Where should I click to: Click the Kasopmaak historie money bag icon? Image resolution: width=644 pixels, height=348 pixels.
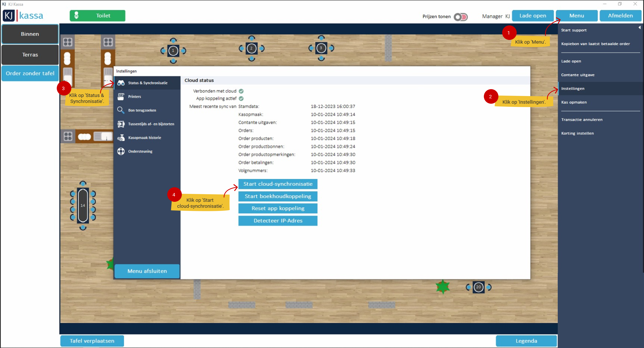point(121,138)
